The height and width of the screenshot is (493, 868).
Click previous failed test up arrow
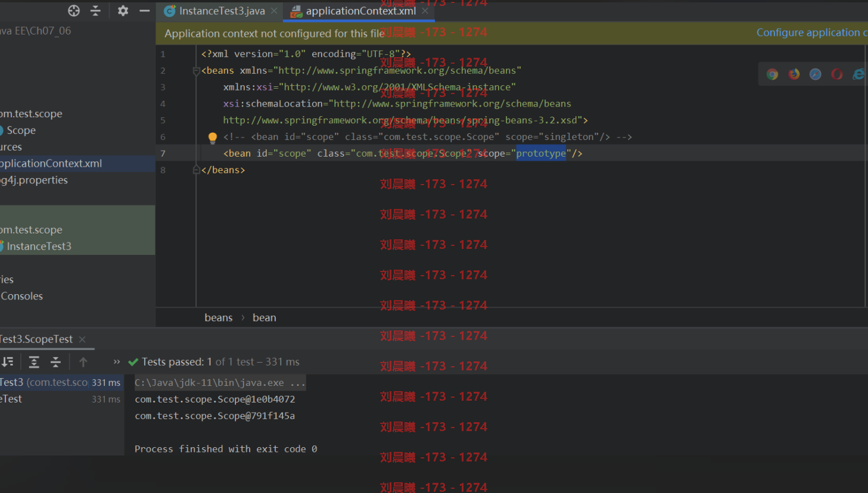(83, 362)
